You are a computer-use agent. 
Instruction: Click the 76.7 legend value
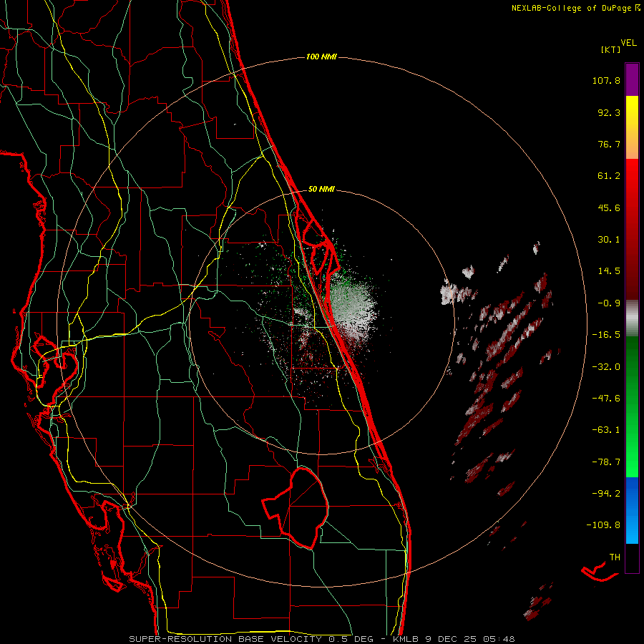[x=609, y=144]
